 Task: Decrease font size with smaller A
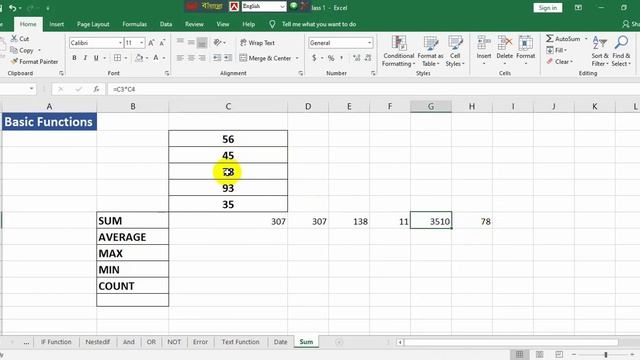(162, 43)
